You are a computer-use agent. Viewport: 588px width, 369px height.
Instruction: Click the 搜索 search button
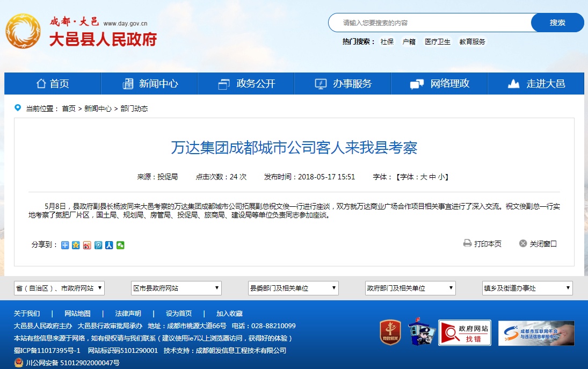[x=557, y=23]
